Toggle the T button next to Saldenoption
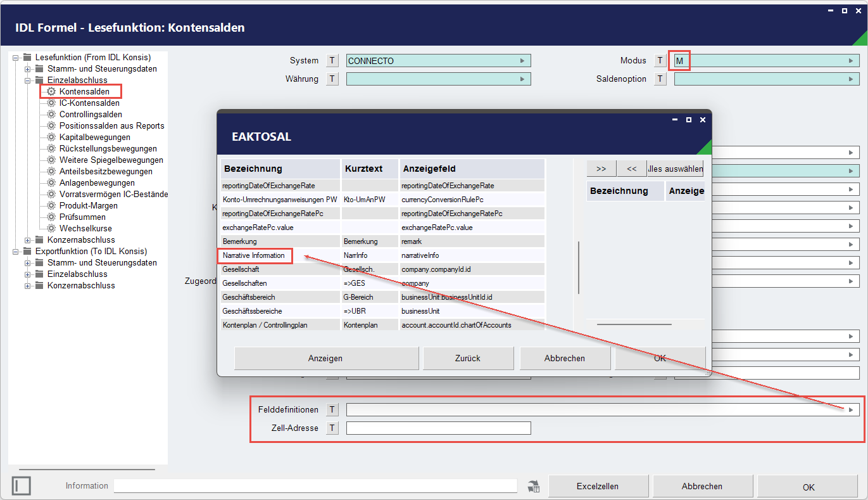 pyautogui.click(x=660, y=79)
